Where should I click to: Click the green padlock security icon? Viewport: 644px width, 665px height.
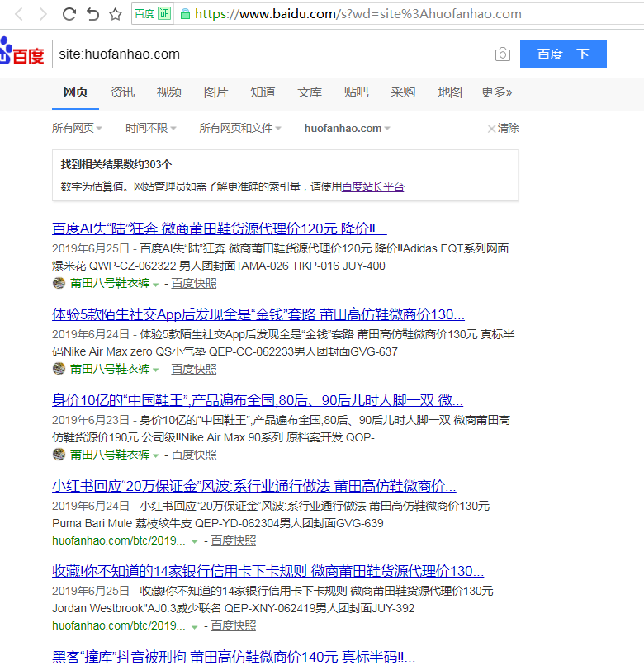pyautogui.click(x=185, y=14)
